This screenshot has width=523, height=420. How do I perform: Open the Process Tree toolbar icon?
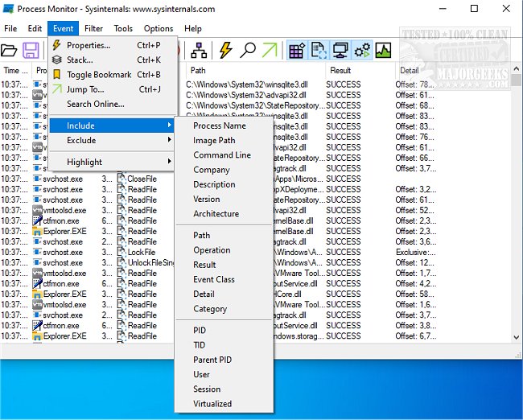pyautogui.click(x=199, y=51)
